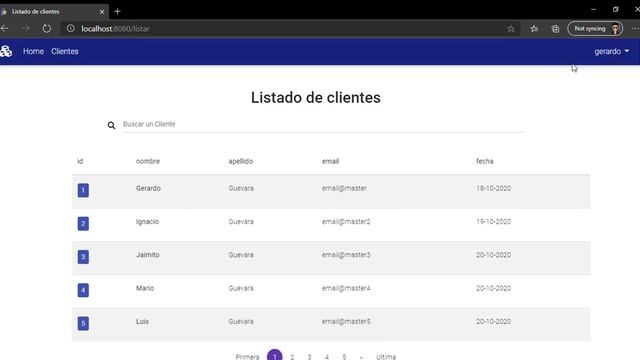
Task: Select the name Jaimito in the table
Action: [x=148, y=255]
